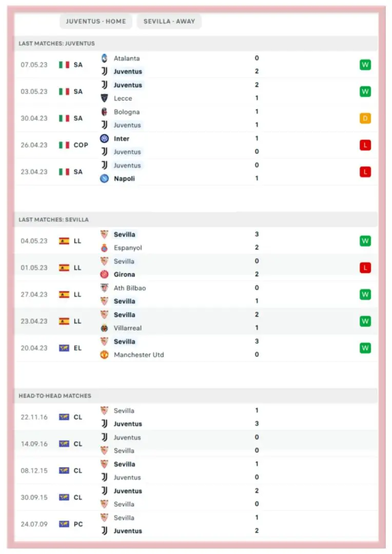The image size is (392, 554).
Task: Click the Inter club crest icon
Action: coord(104,138)
